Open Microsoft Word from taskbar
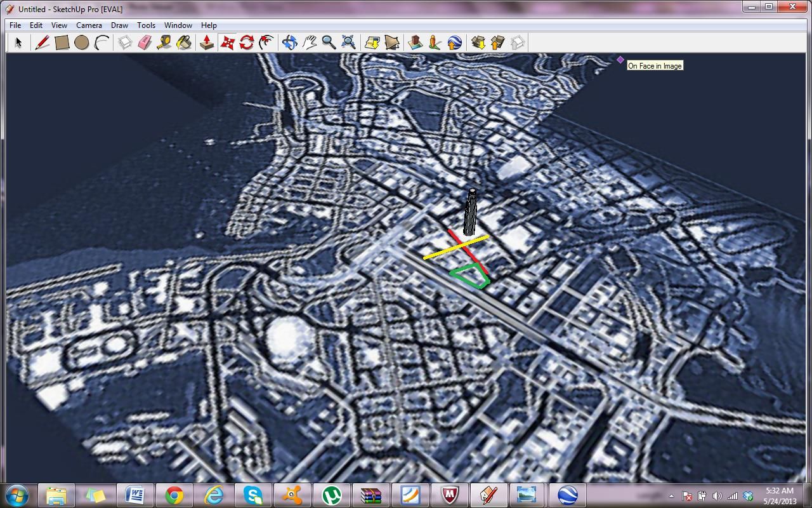This screenshot has height=508, width=812. (134, 495)
